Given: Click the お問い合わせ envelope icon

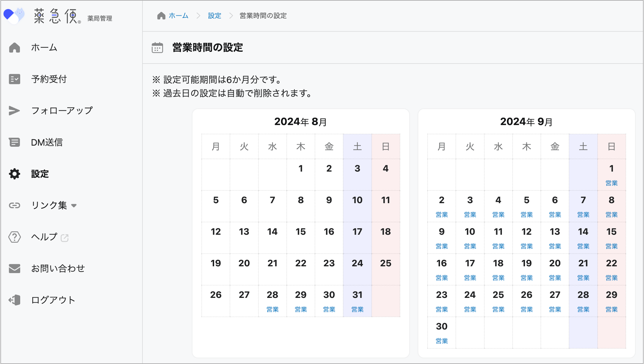Looking at the screenshot, I should (x=14, y=269).
